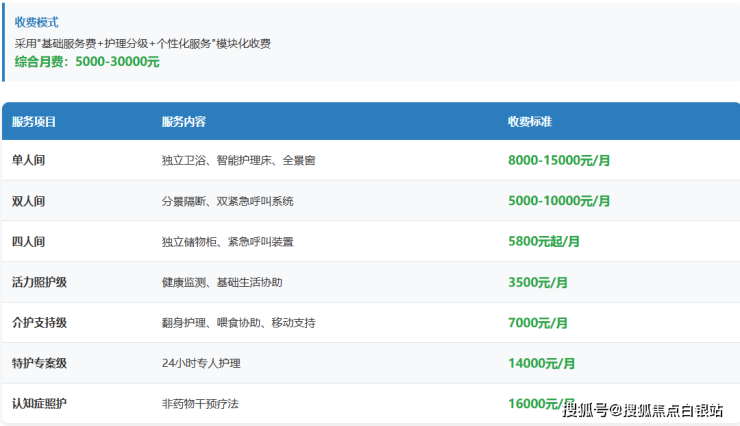740x426 pixels.
Task: Click the 特护专案级 service item
Action: point(39,363)
